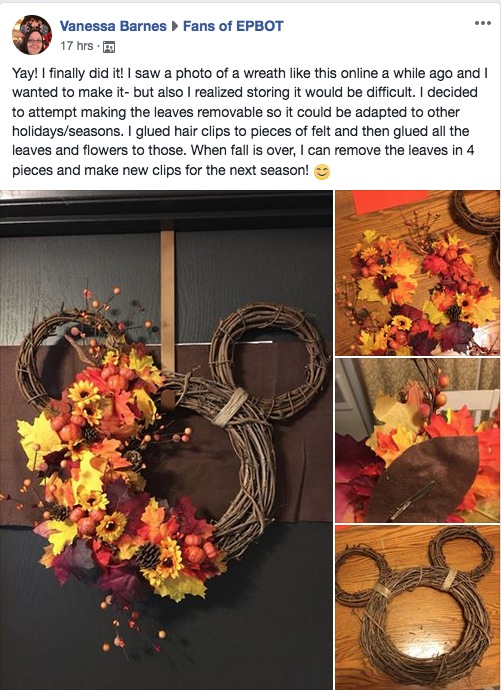Click the twine wrap on wreath's right ear
This screenshot has width=501, height=690.
[x=231, y=407]
